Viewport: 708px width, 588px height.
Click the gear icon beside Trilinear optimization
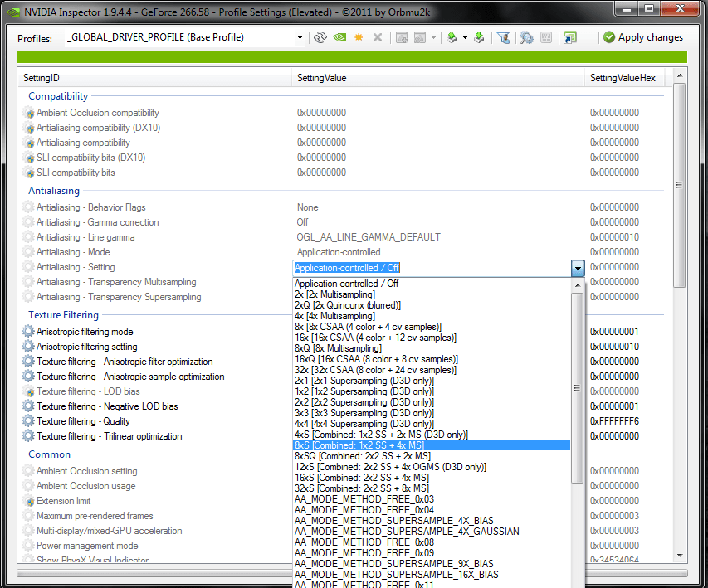tap(28, 436)
